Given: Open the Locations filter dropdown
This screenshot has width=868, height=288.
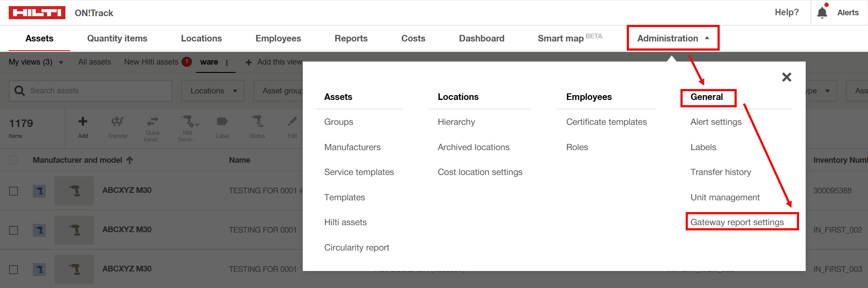Looking at the screenshot, I should pos(213,91).
